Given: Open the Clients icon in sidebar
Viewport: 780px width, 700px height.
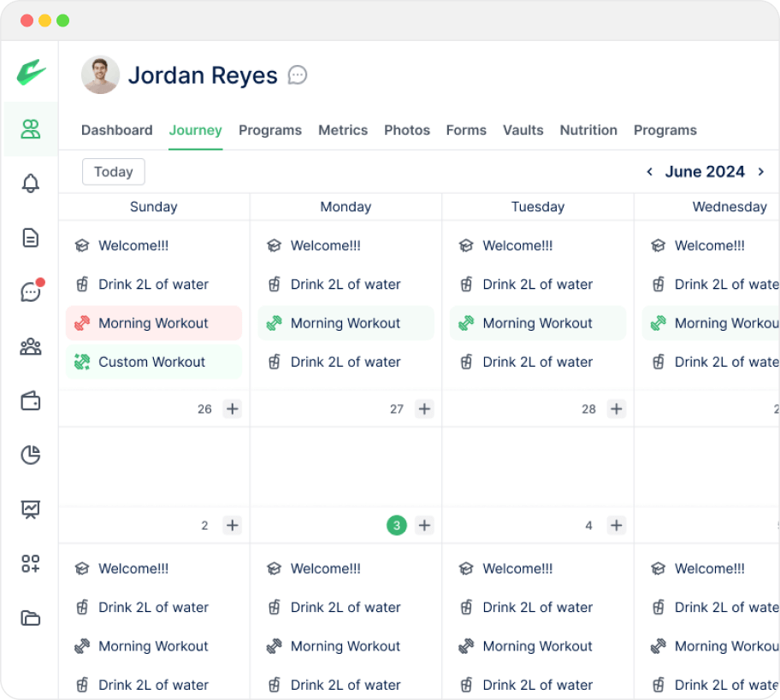Looking at the screenshot, I should coord(31,130).
